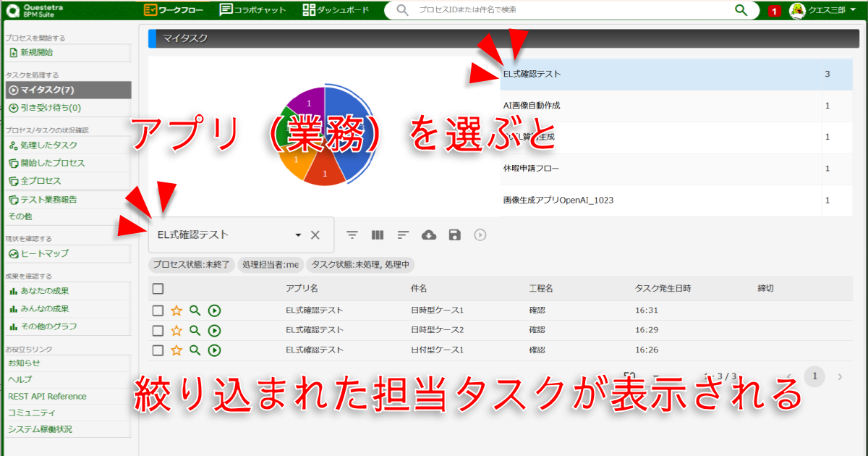Click the green search magnifier in top bar
Screen dimensions: 868x456
tap(741, 10)
